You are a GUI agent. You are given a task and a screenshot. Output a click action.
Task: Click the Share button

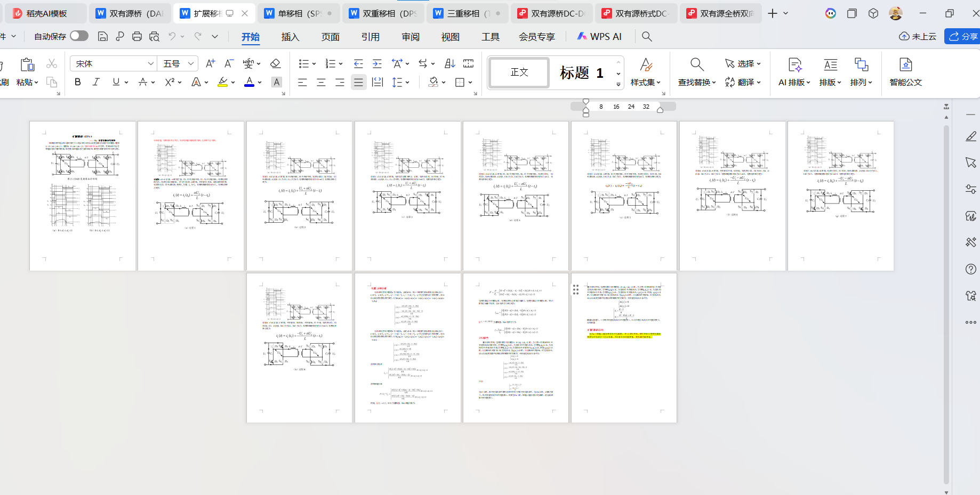[963, 36]
